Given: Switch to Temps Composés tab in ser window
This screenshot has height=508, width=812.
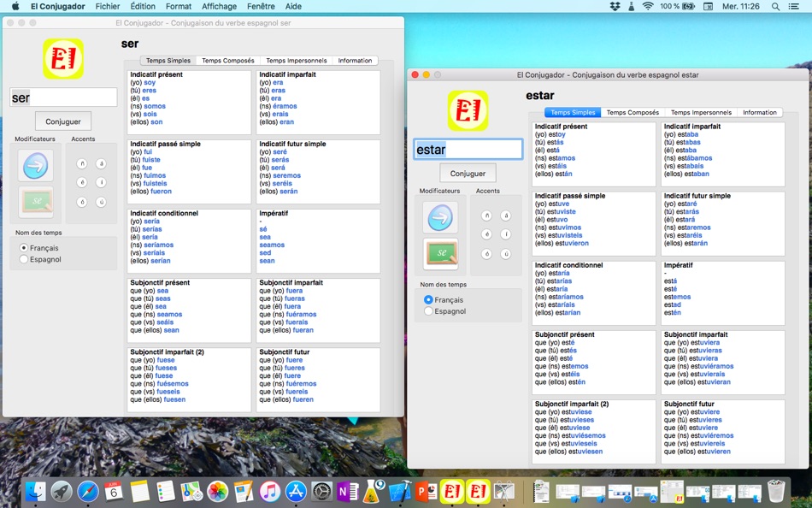Looking at the screenshot, I should pyautogui.click(x=228, y=61).
